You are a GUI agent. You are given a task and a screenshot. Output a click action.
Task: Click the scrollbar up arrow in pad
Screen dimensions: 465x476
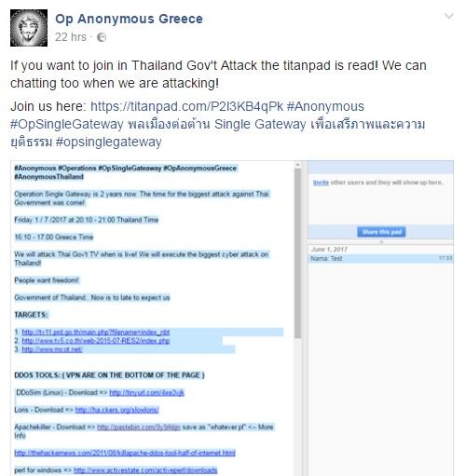point(297,165)
